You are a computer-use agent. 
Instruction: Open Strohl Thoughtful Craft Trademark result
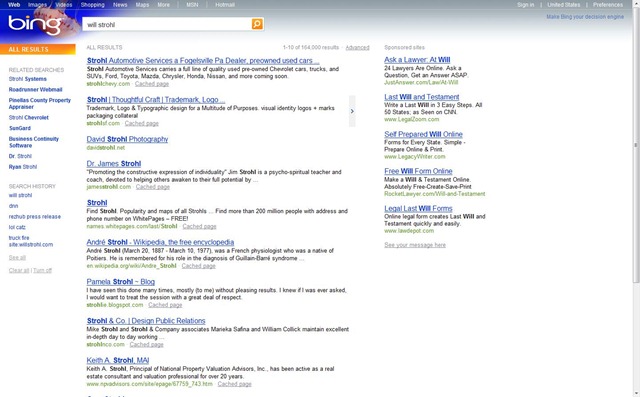pyautogui.click(x=156, y=100)
